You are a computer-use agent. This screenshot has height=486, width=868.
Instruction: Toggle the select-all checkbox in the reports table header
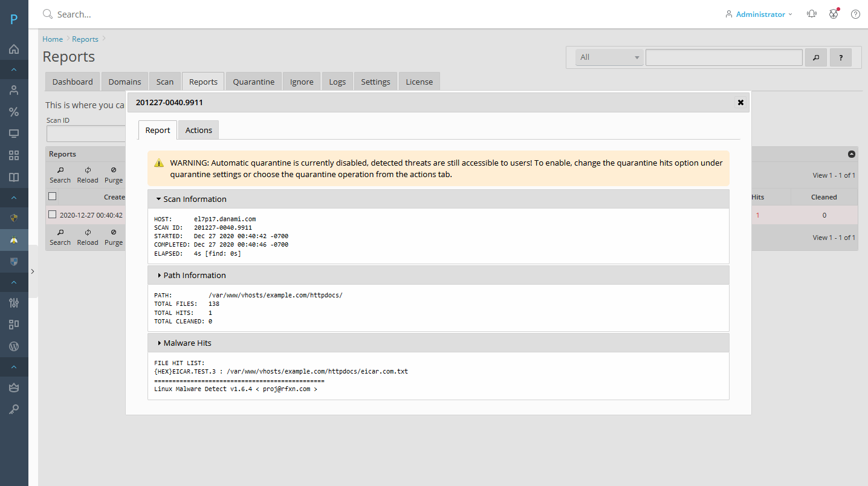pyautogui.click(x=53, y=196)
